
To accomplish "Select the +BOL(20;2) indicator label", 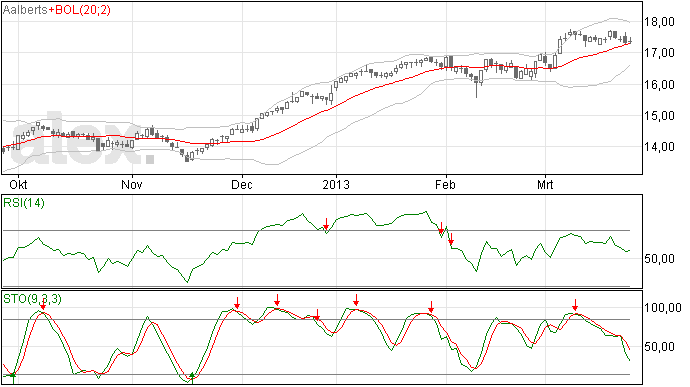I will [79, 10].
